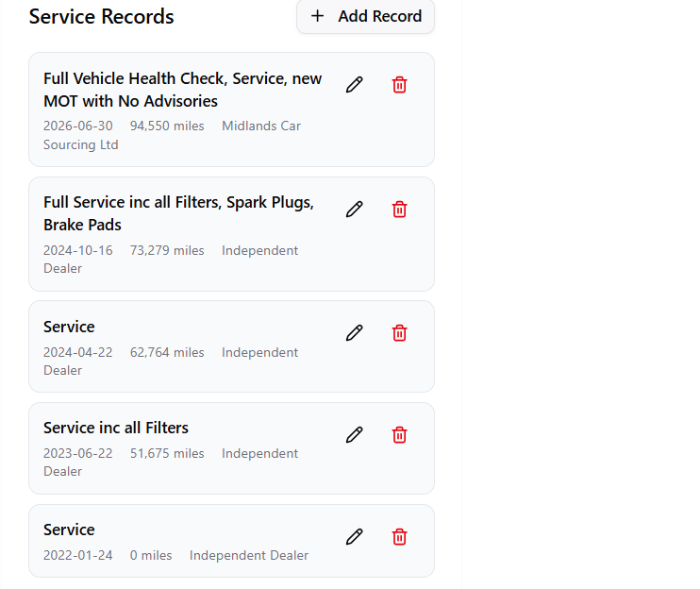Edit the 2022-01-24 Service record
The image size is (700, 589).
point(355,536)
